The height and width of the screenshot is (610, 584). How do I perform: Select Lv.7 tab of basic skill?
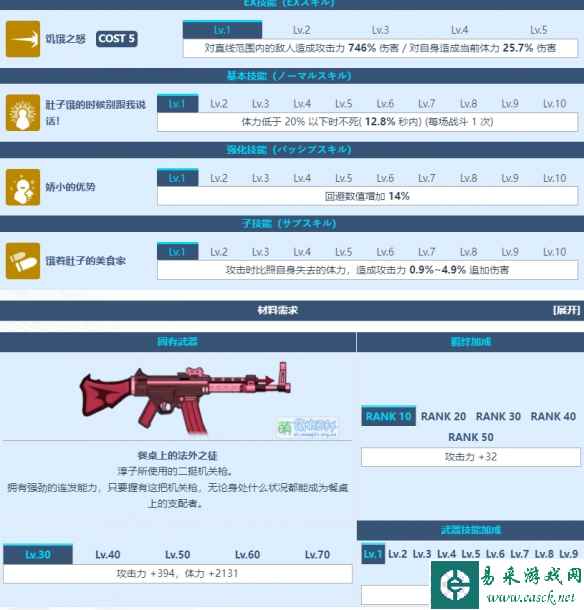tap(427, 104)
